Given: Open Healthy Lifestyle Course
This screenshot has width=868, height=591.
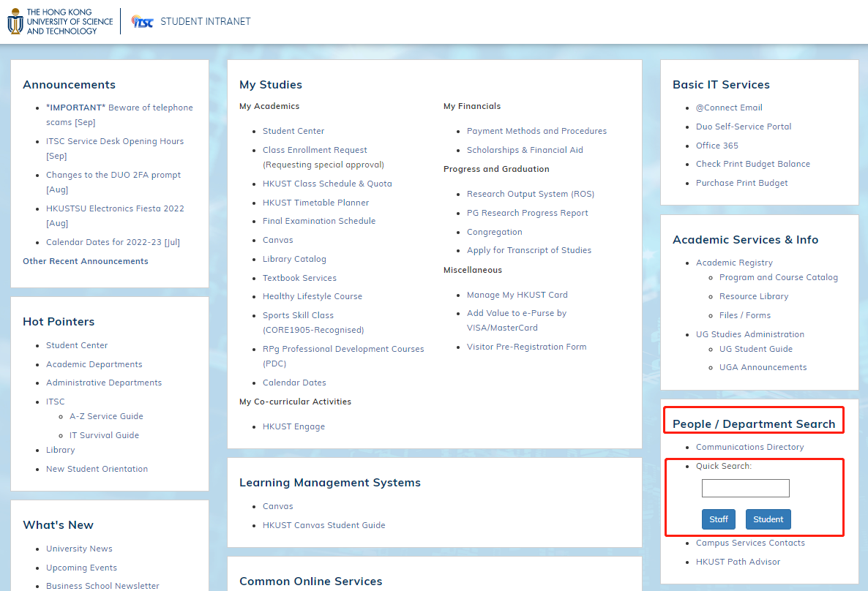Looking at the screenshot, I should pyautogui.click(x=313, y=296).
